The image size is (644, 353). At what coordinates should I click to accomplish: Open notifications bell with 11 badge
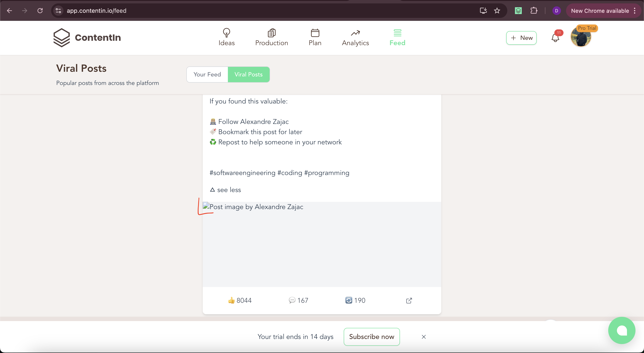(555, 37)
